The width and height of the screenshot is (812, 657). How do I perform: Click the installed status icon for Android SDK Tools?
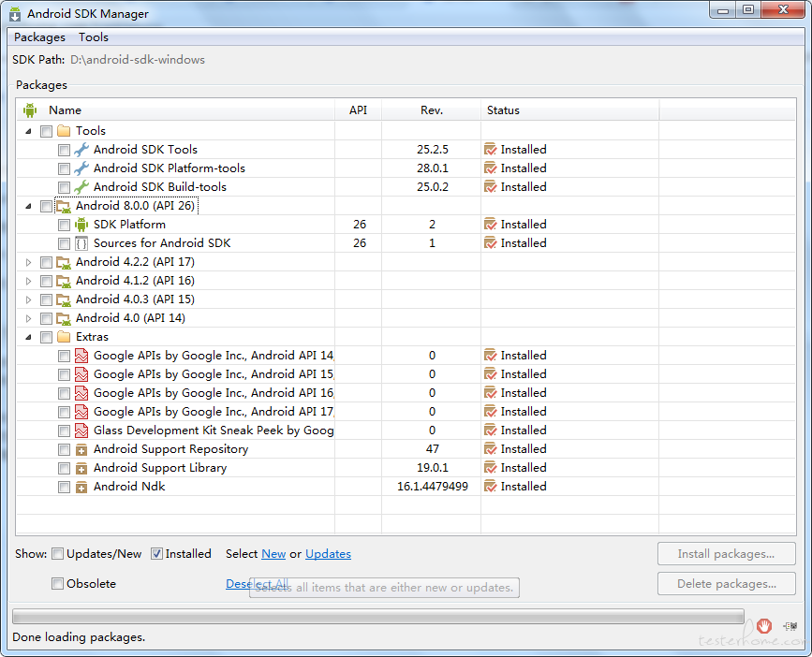tap(490, 150)
